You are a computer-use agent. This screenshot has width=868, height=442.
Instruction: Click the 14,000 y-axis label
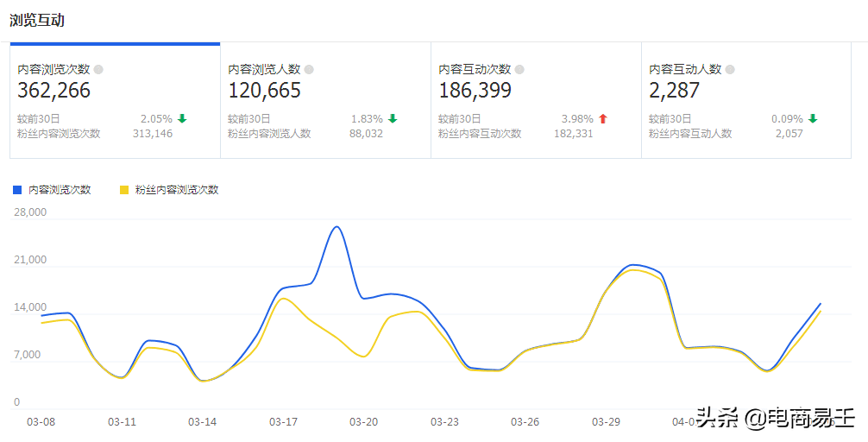[x=30, y=307]
